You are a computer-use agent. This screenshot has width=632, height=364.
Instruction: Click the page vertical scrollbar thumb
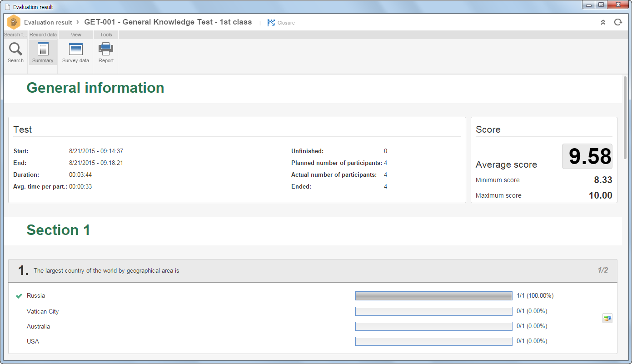click(x=626, y=118)
